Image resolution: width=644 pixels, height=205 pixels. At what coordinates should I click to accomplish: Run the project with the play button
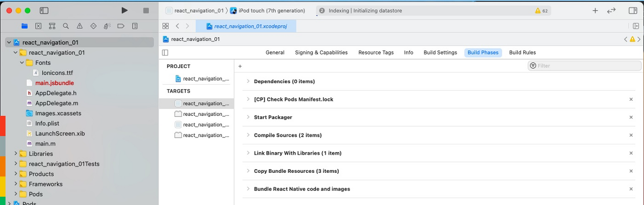(125, 10)
